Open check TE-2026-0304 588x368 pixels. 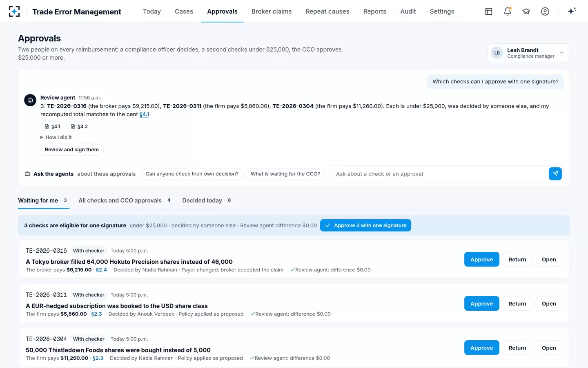549,348
